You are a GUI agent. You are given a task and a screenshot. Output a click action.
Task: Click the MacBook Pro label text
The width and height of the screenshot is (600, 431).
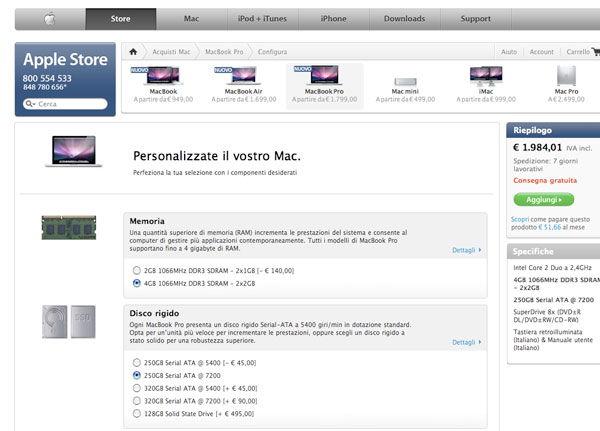coord(324,91)
